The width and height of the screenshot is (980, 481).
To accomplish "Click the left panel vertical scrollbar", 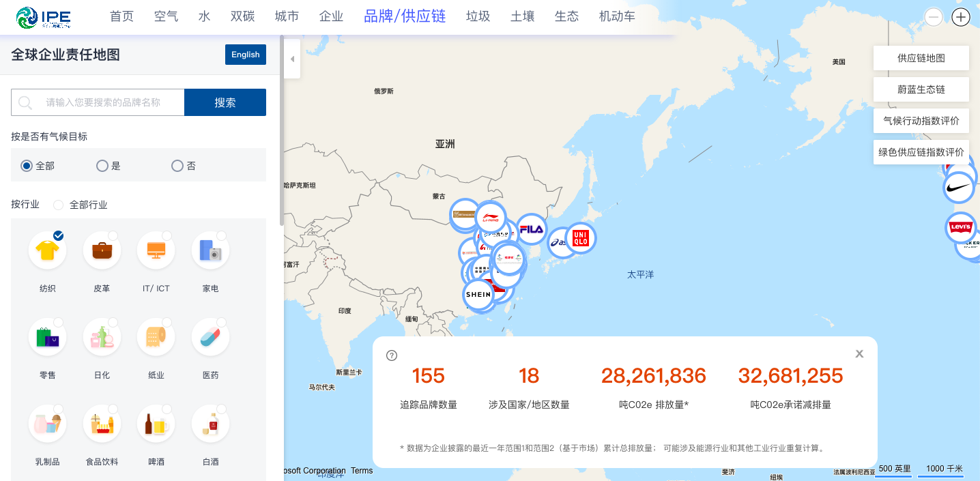I will (281, 130).
